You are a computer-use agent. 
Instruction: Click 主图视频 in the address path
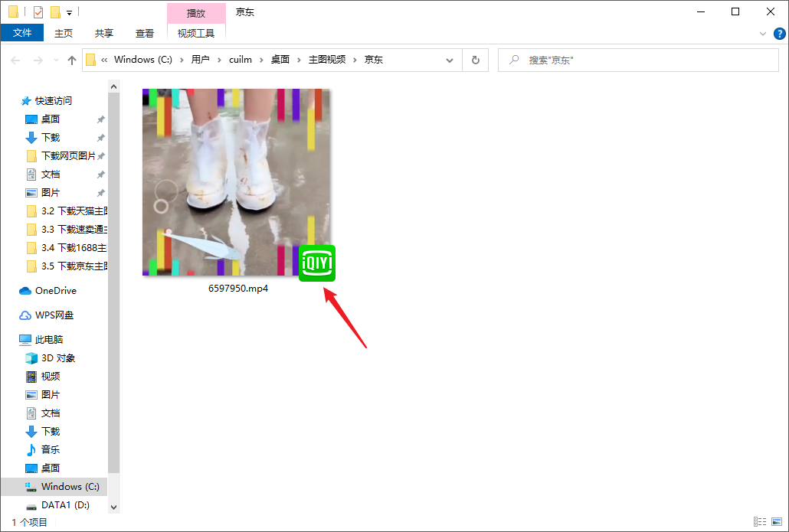pos(326,60)
